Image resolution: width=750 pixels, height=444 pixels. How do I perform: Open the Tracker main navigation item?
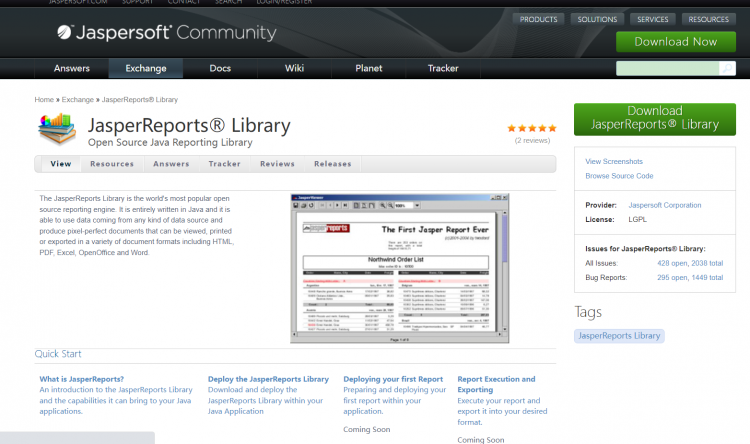pos(443,68)
